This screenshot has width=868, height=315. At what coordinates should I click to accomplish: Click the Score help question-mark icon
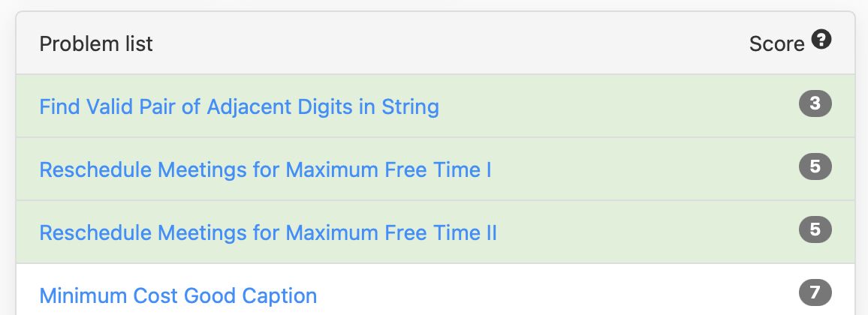[x=821, y=40]
